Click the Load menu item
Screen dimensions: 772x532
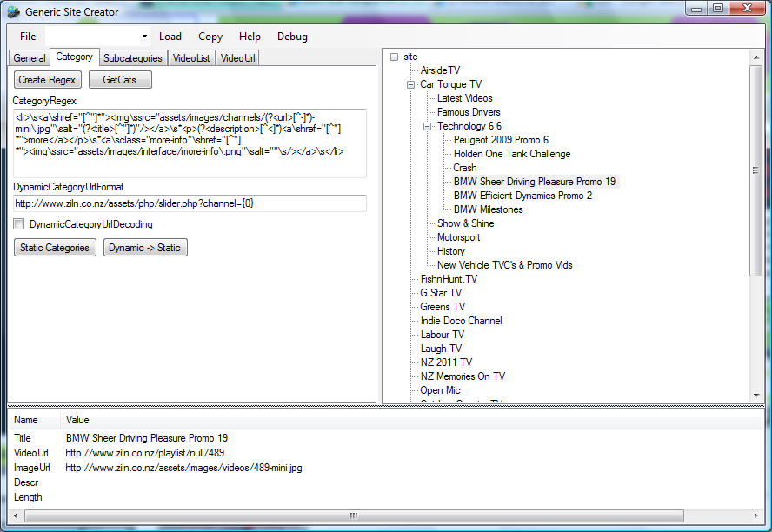[170, 37]
